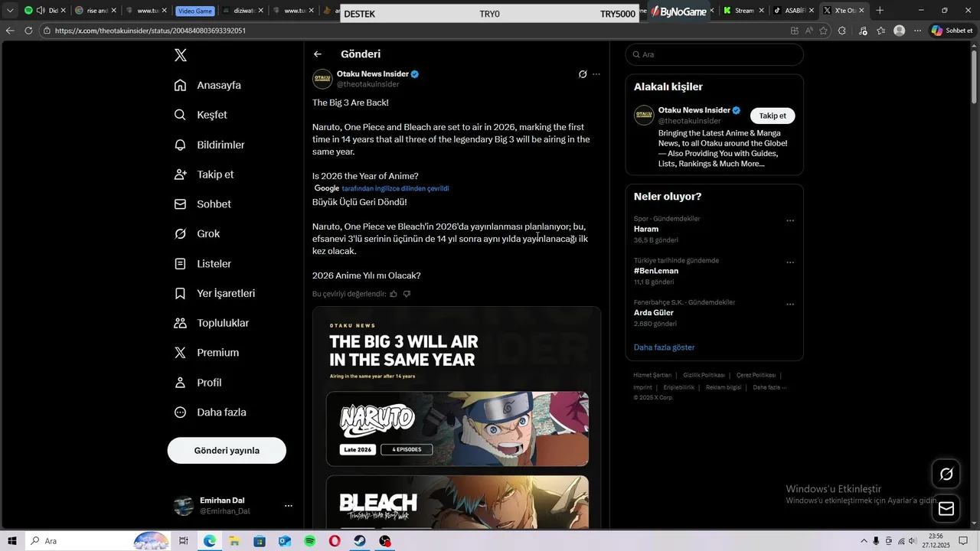
Task: Open Takip et in the left sidebar
Action: coord(204,174)
